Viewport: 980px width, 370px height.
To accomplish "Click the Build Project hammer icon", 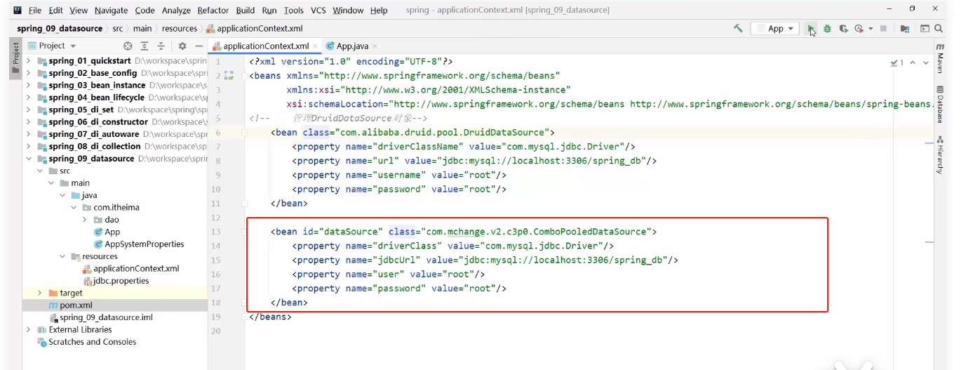I will click(738, 29).
